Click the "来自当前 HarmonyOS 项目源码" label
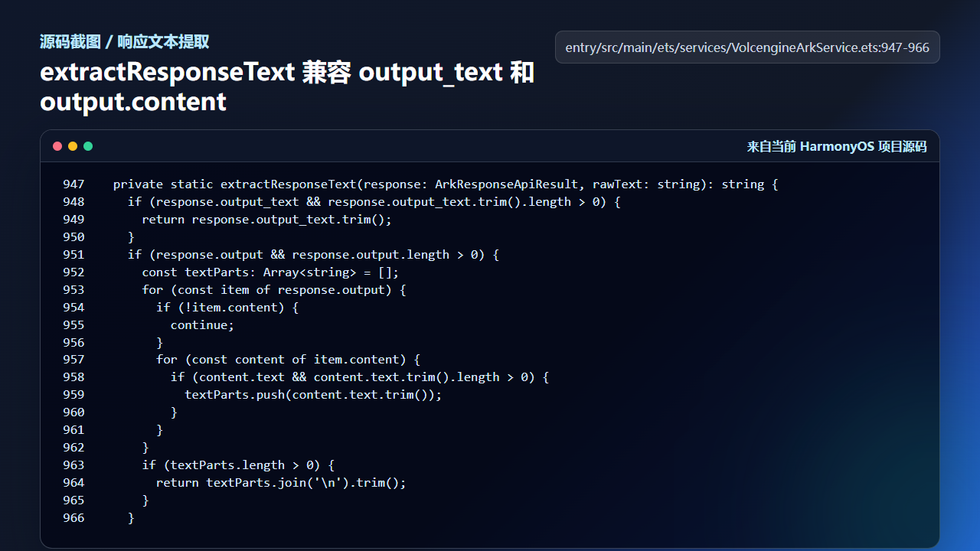The image size is (980, 551). click(837, 147)
